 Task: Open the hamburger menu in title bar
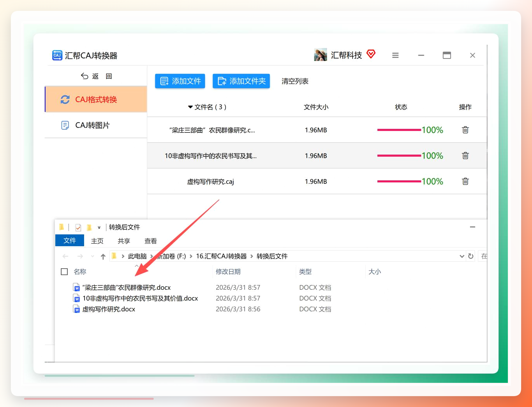pyautogui.click(x=395, y=55)
